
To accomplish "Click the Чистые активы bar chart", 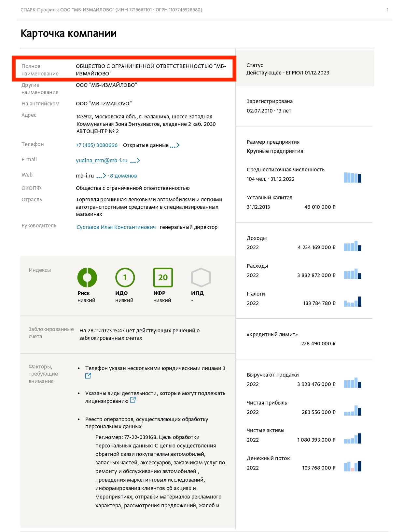I will (353, 438).
